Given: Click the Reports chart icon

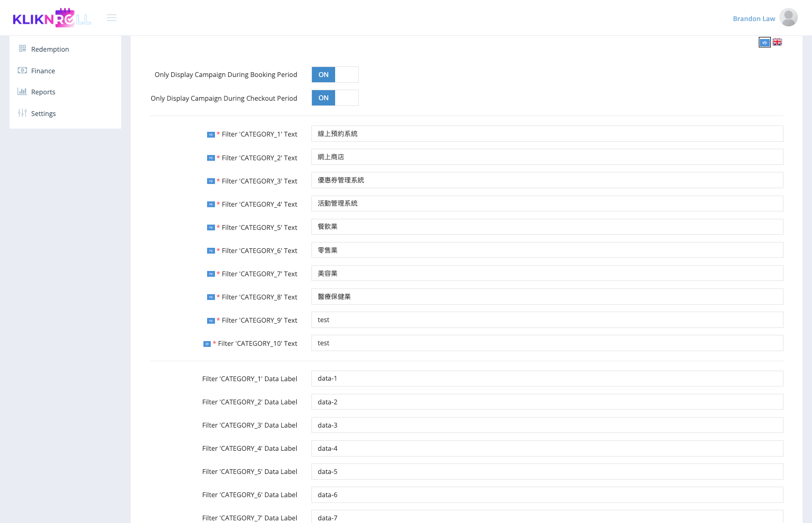Looking at the screenshot, I should [22, 91].
